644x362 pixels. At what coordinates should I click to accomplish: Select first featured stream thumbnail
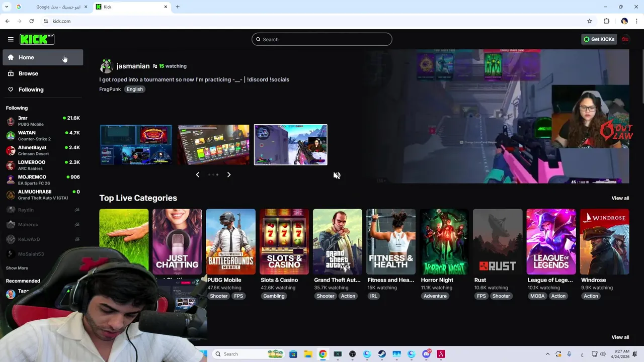coord(136,145)
